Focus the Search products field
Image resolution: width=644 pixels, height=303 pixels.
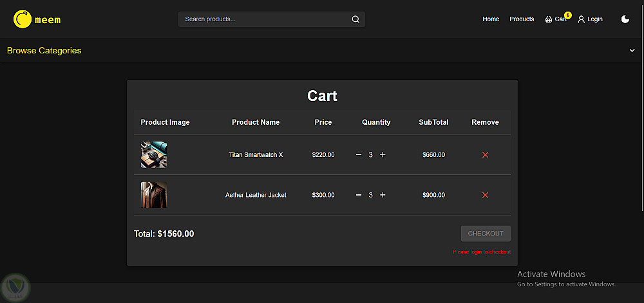click(264, 19)
